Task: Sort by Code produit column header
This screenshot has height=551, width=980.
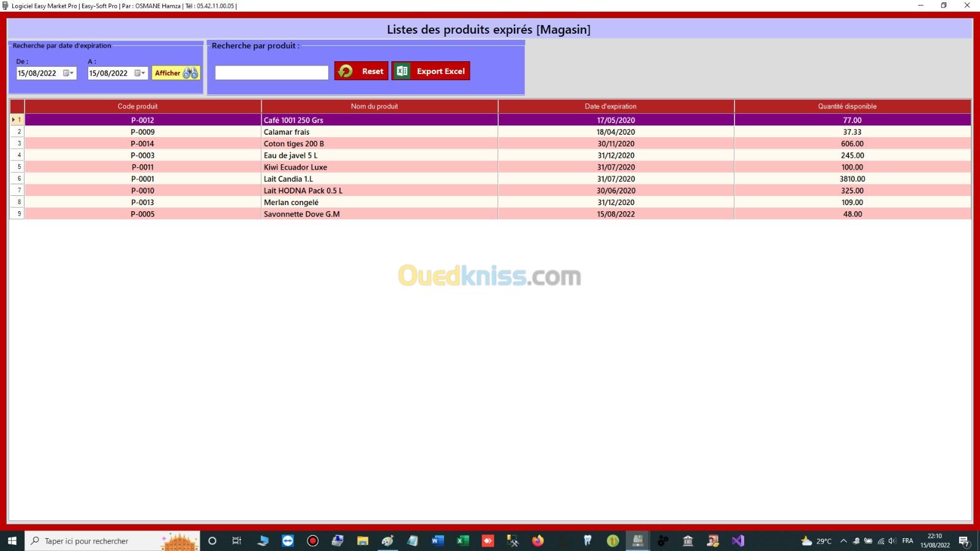Action: pos(138,107)
